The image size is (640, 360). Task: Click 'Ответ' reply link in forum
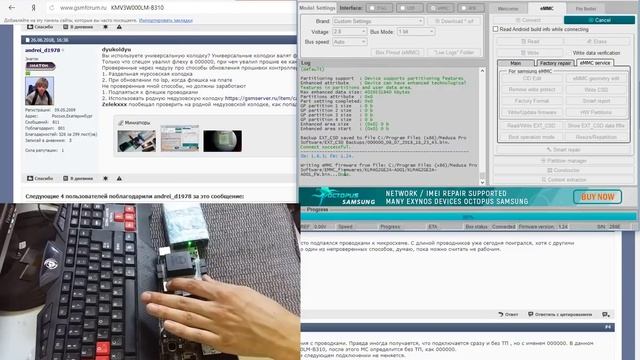508,314
